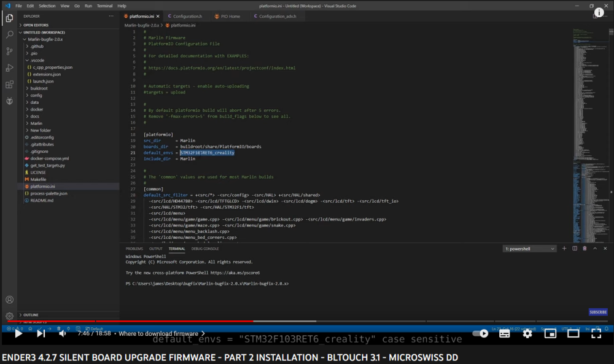Add a new terminal with plus icon

(x=565, y=249)
